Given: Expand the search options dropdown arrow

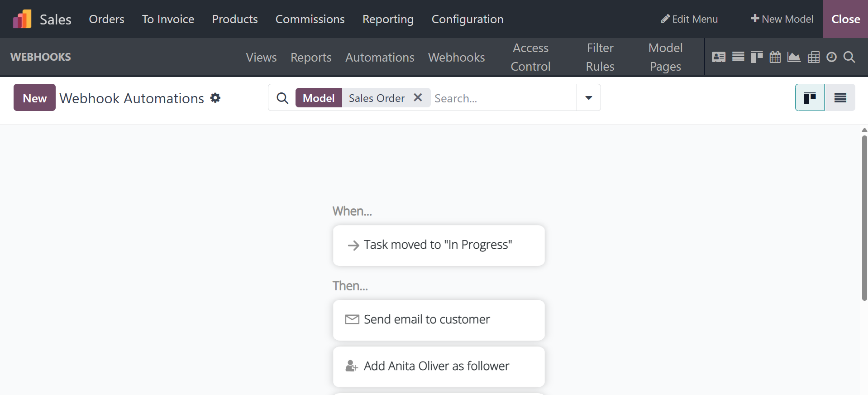Looking at the screenshot, I should (x=588, y=98).
